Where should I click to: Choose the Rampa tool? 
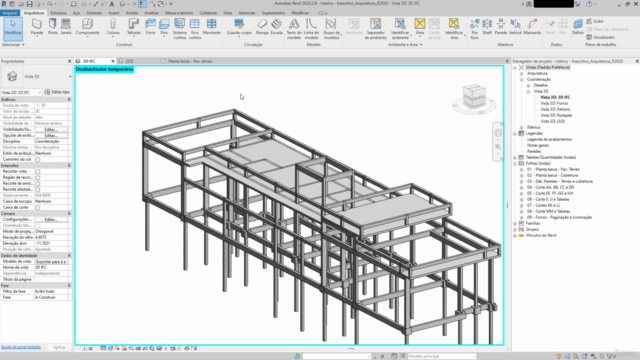(262, 27)
